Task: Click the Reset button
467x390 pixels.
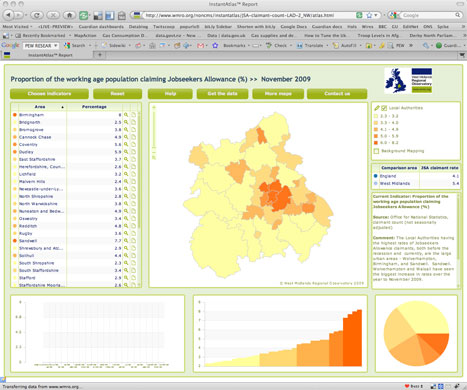Action: click(x=117, y=94)
